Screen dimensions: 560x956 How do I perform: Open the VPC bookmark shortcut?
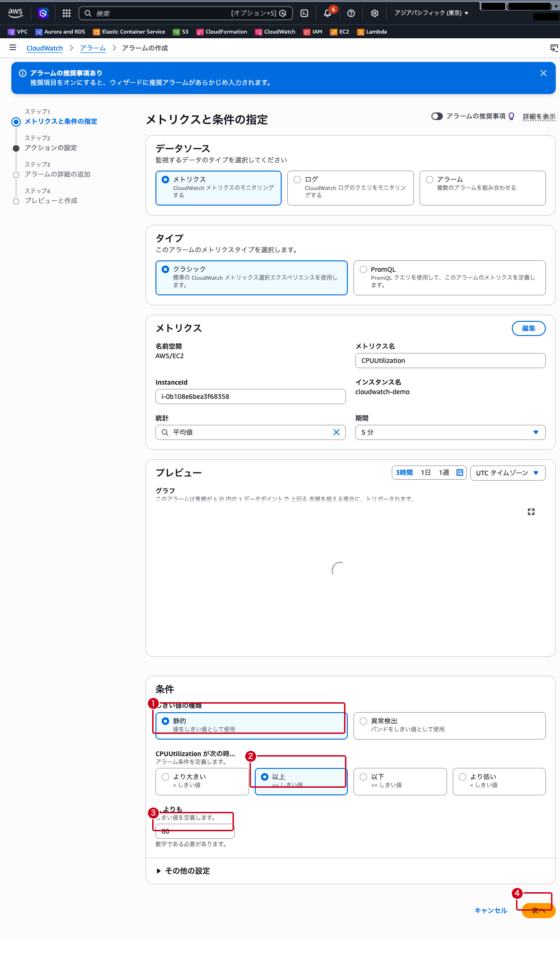click(17, 32)
